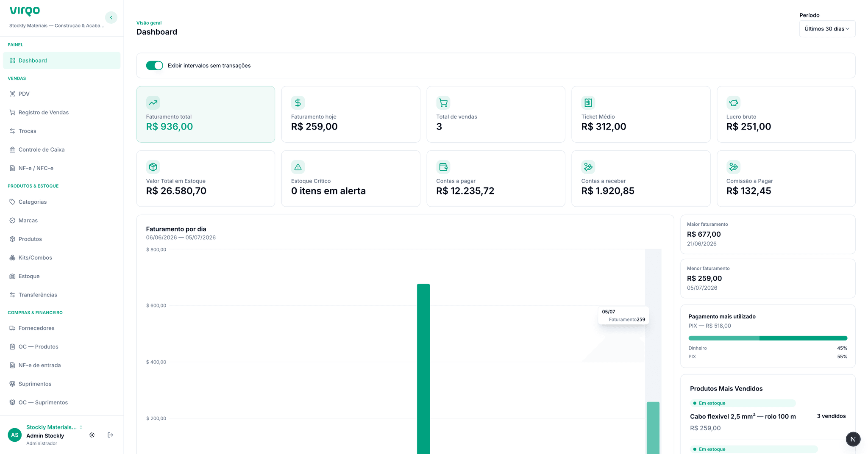868x454 pixels.
Task: Navigate to Controle de Caixa
Action: click(62, 149)
